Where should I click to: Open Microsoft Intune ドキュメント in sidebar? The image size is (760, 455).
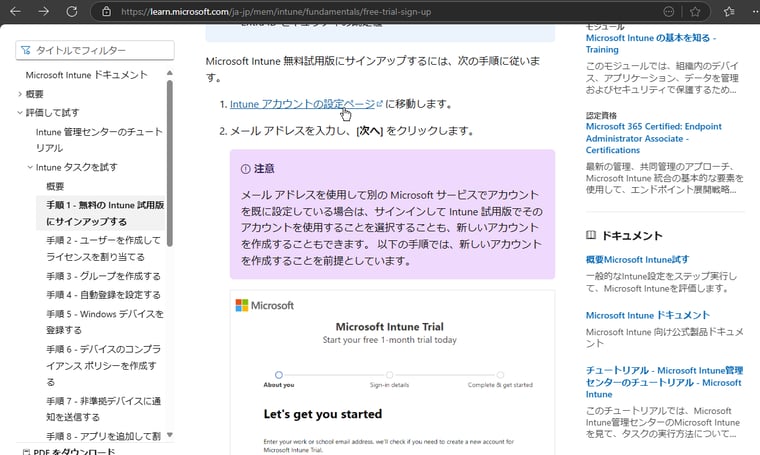[86, 75]
